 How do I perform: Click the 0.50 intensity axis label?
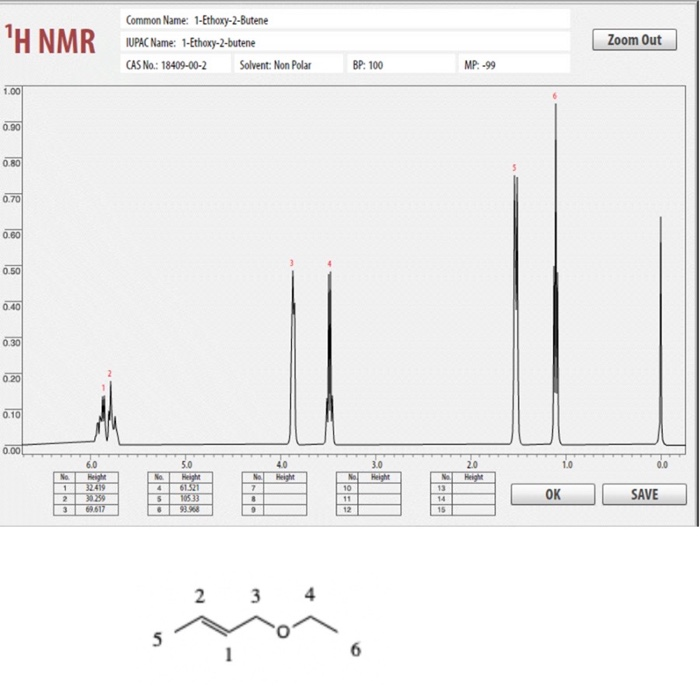point(12,271)
